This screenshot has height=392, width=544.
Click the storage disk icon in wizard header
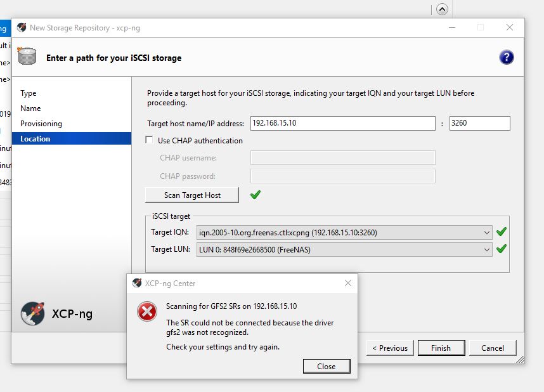pos(27,56)
